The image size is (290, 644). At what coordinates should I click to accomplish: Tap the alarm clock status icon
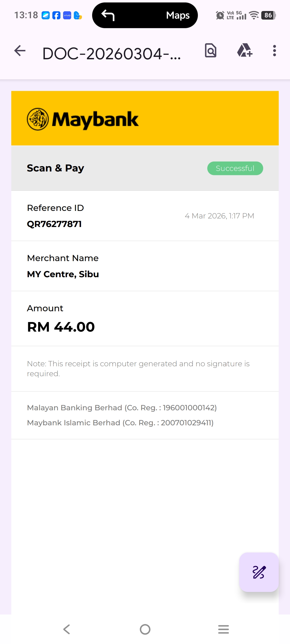(220, 15)
